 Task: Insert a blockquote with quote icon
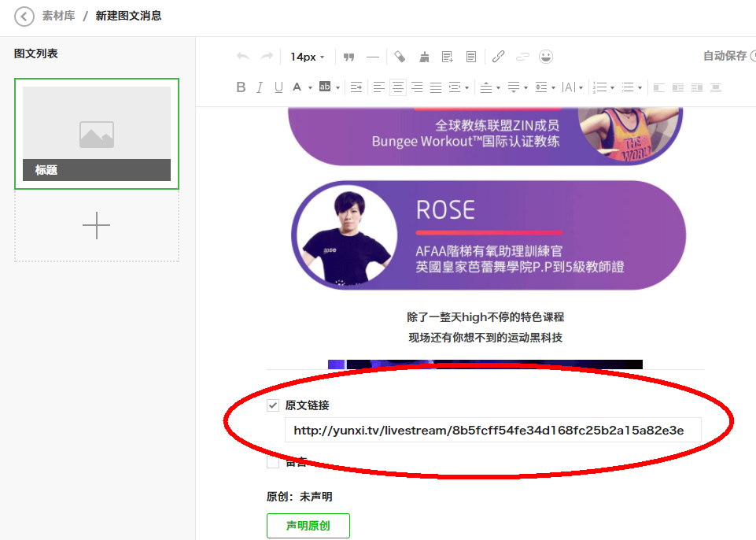point(348,57)
